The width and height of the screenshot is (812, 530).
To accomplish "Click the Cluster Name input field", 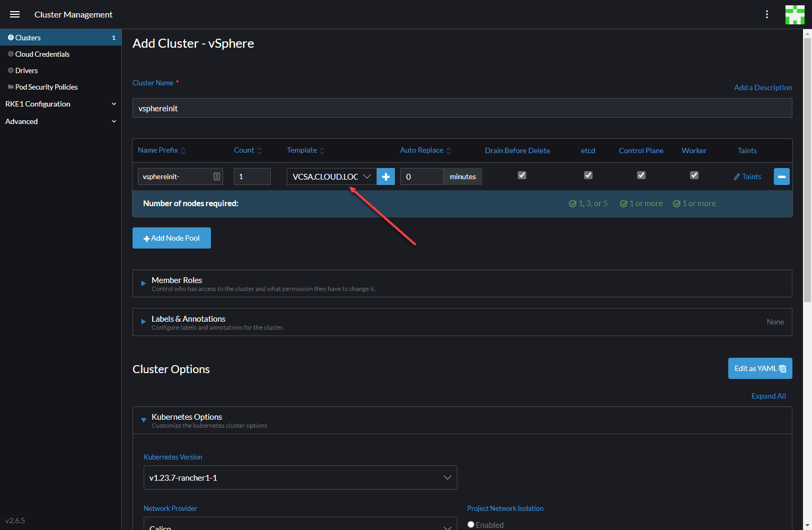I will (x=462, y=108).
